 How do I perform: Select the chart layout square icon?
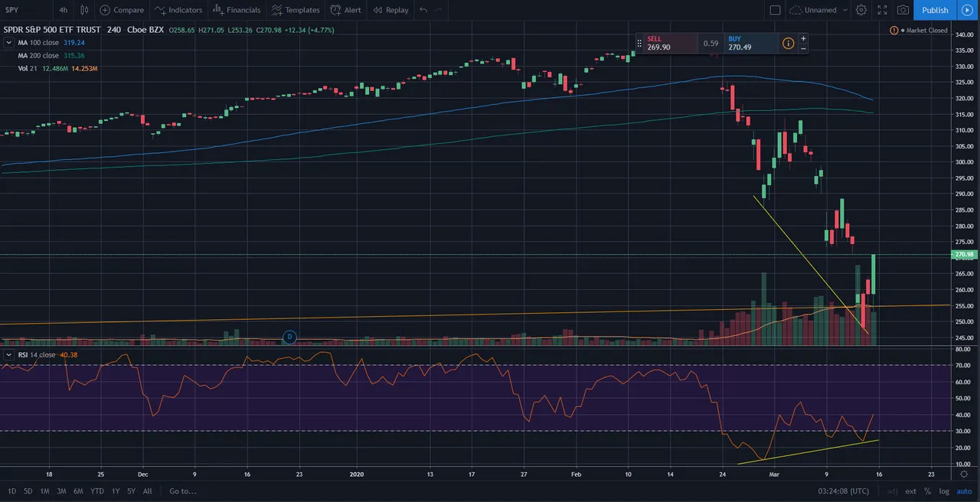(x=775, y=10)
